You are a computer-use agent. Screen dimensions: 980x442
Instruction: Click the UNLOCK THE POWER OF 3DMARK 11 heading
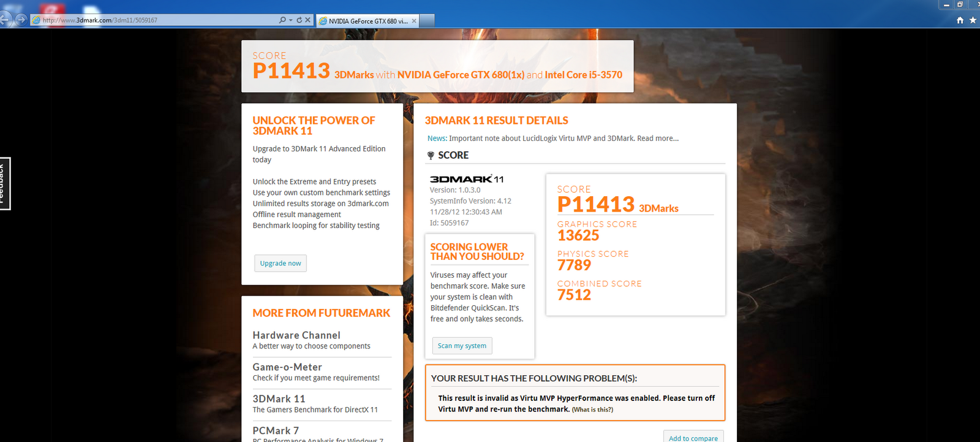(x=314, y=126)
